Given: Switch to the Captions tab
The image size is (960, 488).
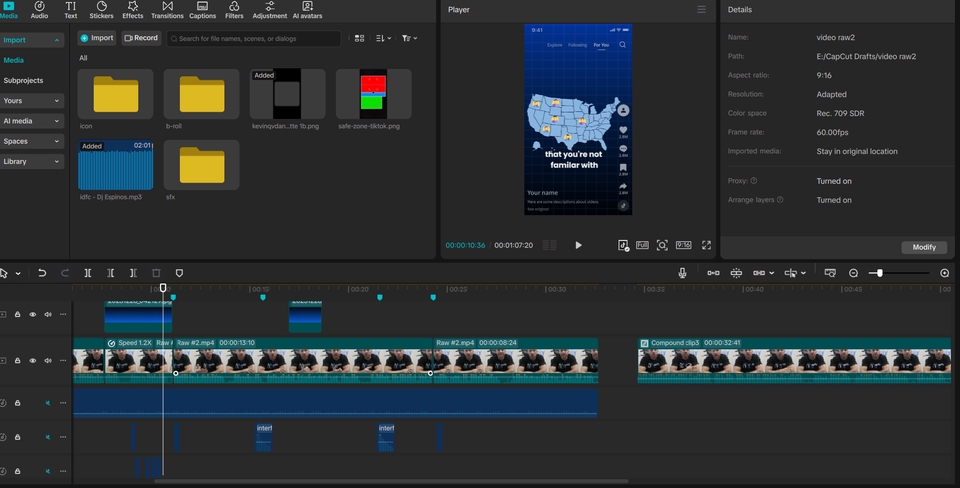Looking at the screenshot, I should coord(202,10).
